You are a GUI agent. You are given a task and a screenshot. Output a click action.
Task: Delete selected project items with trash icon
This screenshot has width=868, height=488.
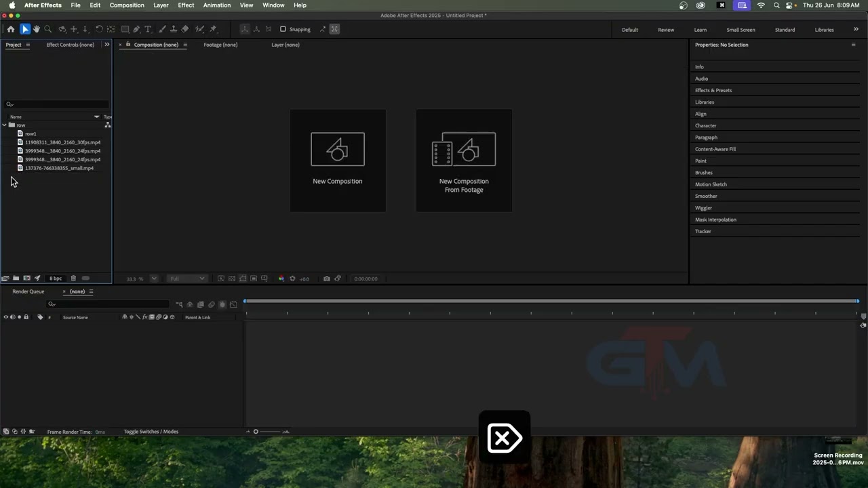(x=73, y=279)
